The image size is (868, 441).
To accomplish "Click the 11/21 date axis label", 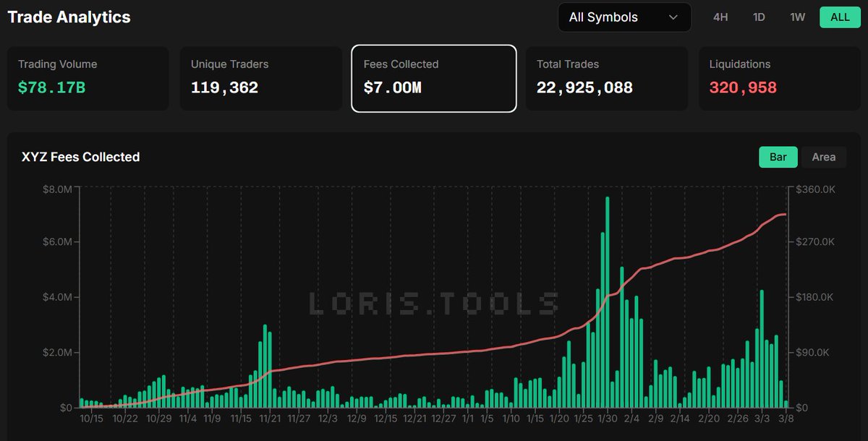I will click(270, 419).
